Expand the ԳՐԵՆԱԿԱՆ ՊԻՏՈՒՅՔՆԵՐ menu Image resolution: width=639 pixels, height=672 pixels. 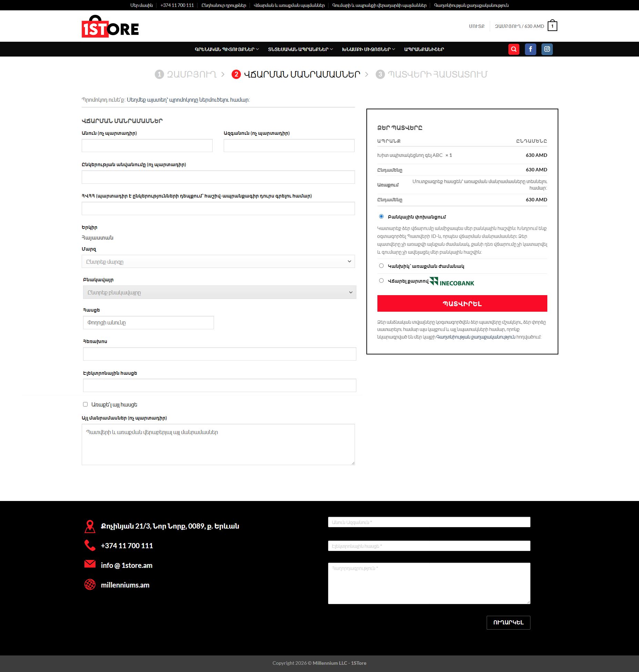tap(226, 49)
